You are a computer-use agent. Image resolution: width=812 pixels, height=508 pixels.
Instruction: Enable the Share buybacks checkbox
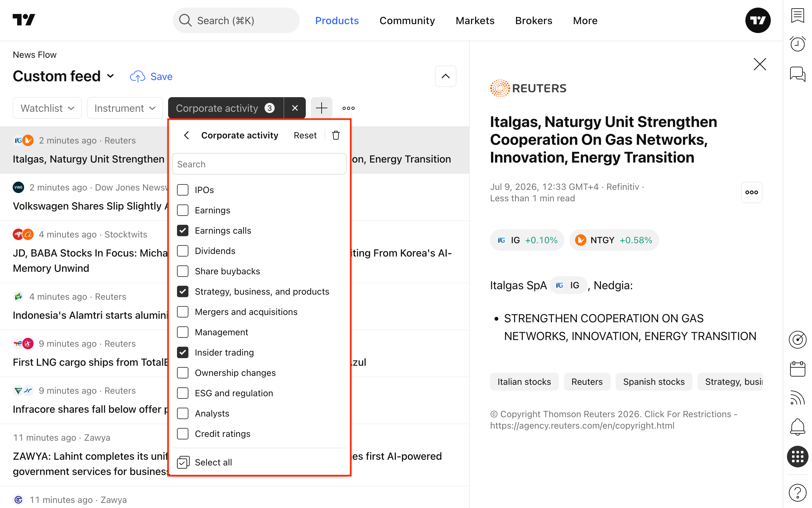[x=183, y=271]
